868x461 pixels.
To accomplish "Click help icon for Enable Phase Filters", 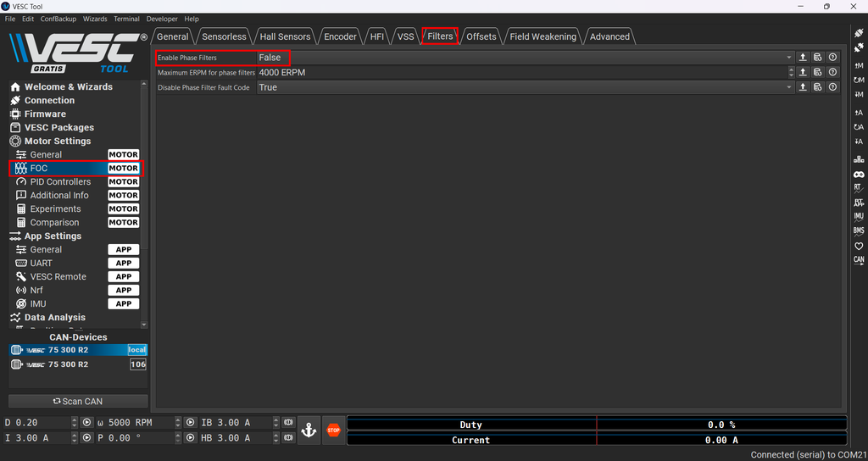I will (832, 58).
